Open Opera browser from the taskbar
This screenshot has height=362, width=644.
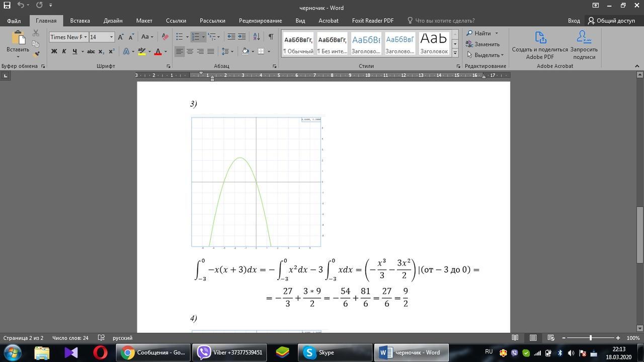click(100, 352)
